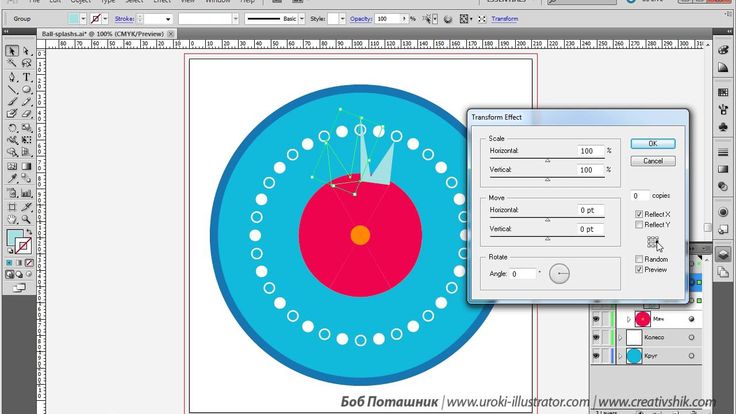Open the Basic brush definition dropdown
The image size is (736, 414).
click(x=301, y=19)
